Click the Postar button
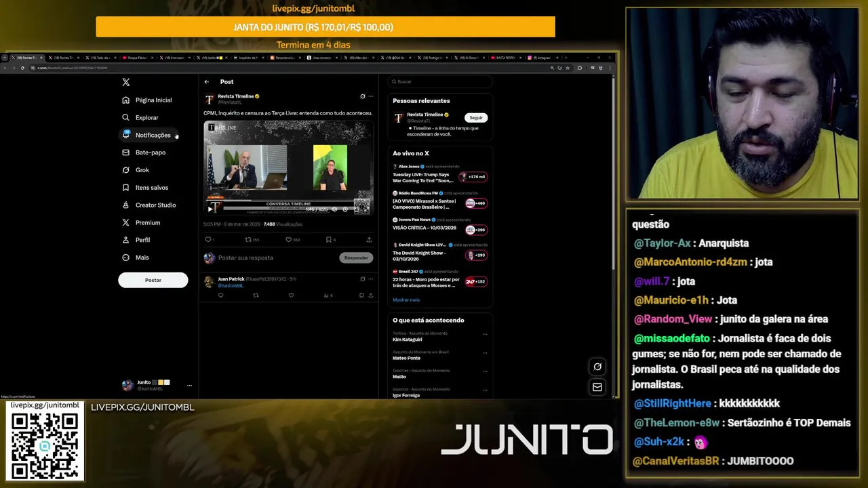This screenshot has width=868, height=488. pyautogui.click(x=153, y=280)
